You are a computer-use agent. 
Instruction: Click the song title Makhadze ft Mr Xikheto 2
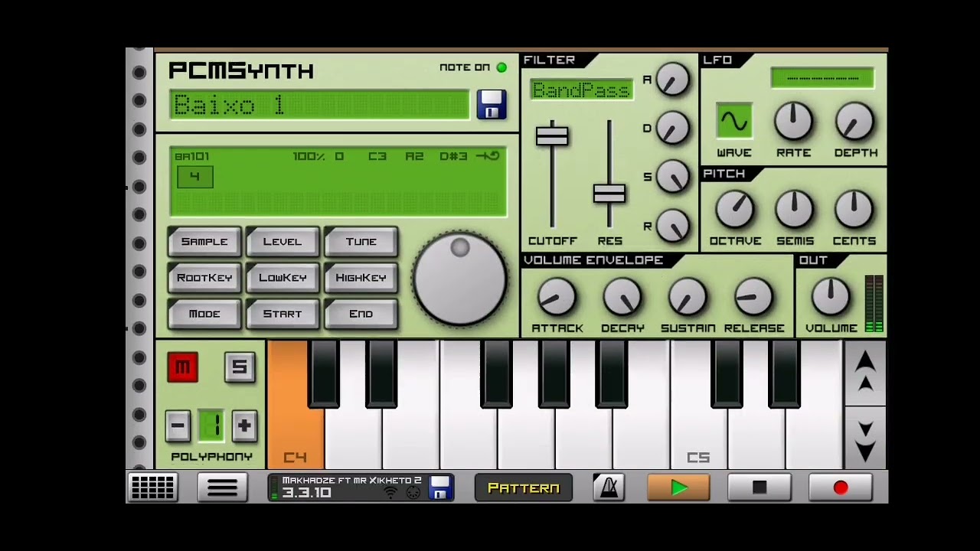(351, 481)
